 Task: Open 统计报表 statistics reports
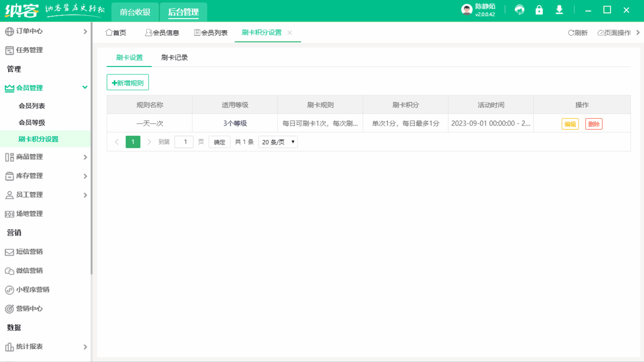pos(29,346)
